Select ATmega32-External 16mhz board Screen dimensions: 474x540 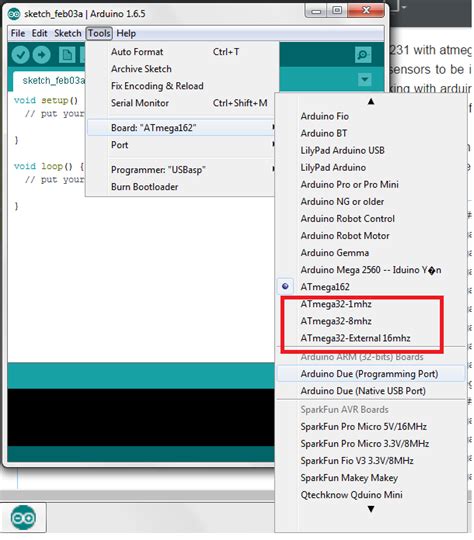click(x=371, y=338)
